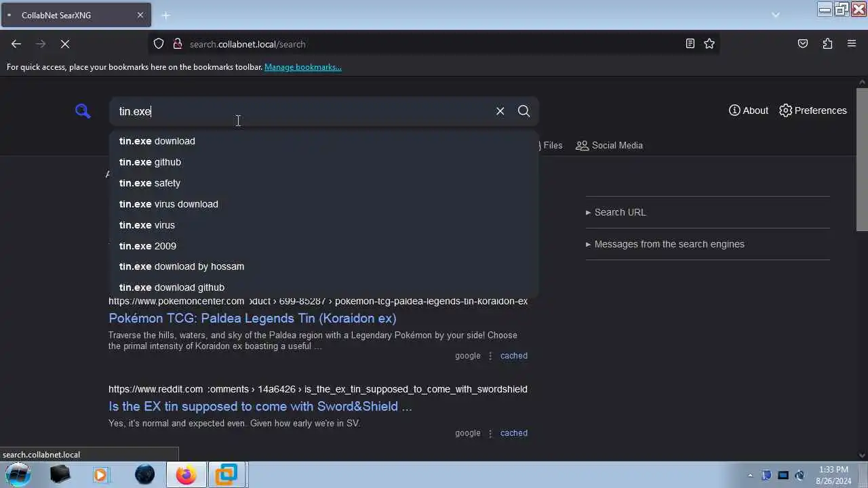Open Firefox application menu

pyautogui.click(x=852, y=44)
